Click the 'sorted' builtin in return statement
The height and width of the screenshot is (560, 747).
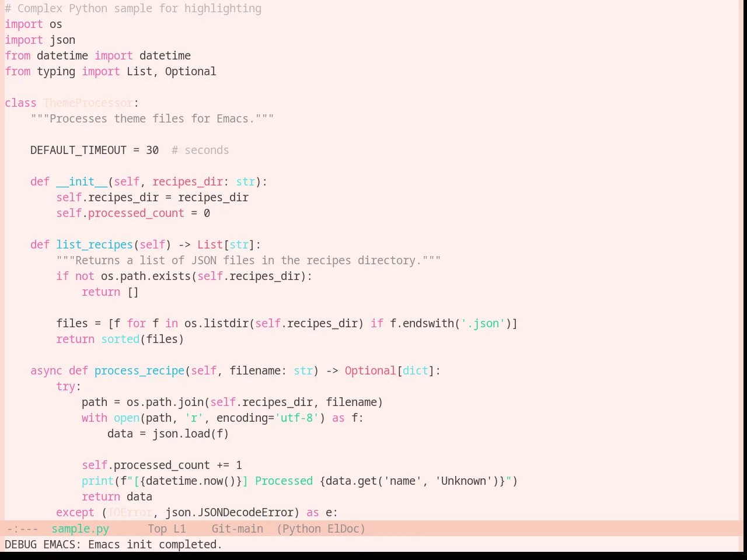point(120,339)
